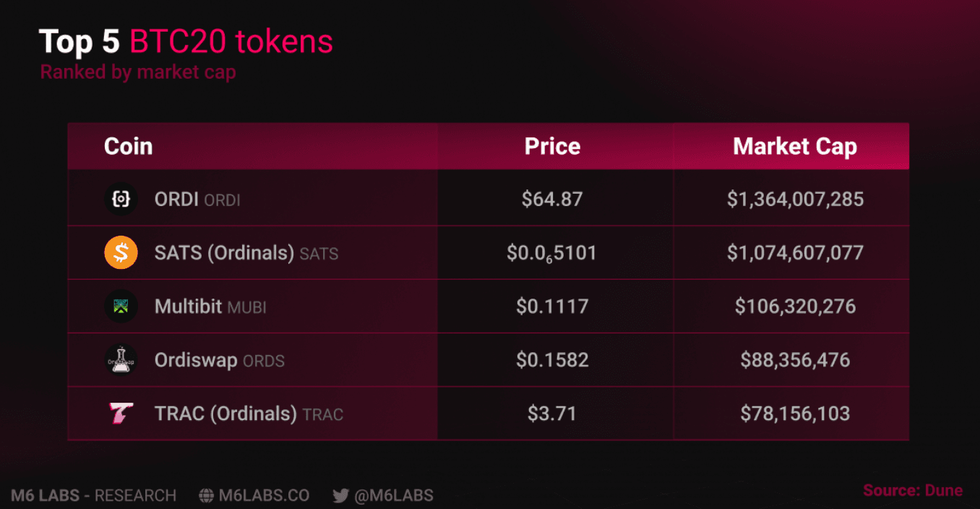Click the Twitter bird icon
Image resolution: width=980 pixels, height=509 pixels.
coord(340,496)
